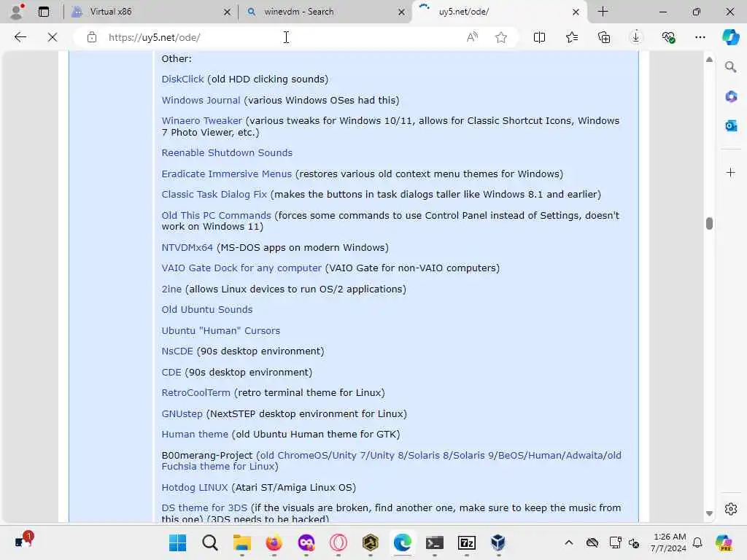This screenshot has width=747, height=560.
Task: Open 7-Zip from the taskbar
Action: [x=467, y=542]
